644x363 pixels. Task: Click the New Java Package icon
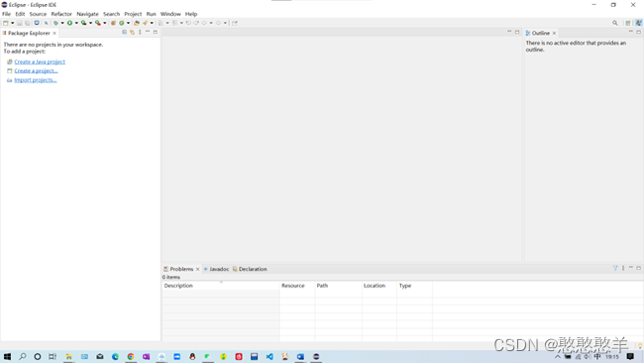click(x=113, y=23)
